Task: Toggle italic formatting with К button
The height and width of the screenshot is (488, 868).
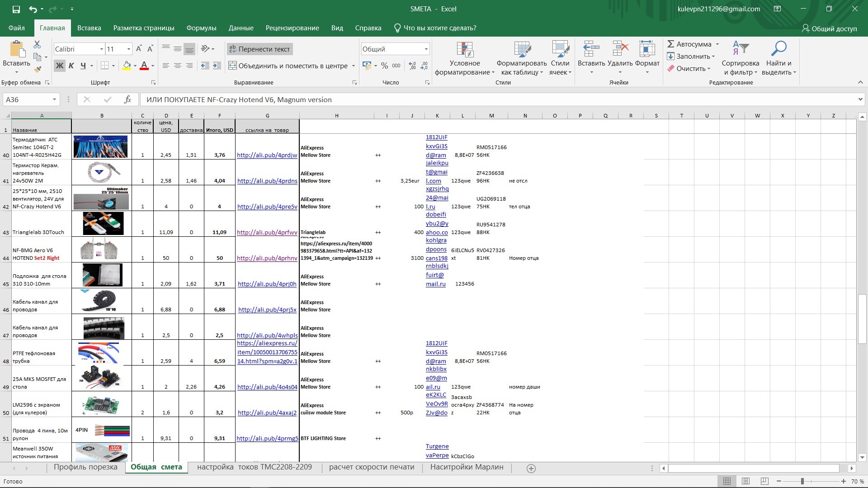Action: tap(71, 66)
